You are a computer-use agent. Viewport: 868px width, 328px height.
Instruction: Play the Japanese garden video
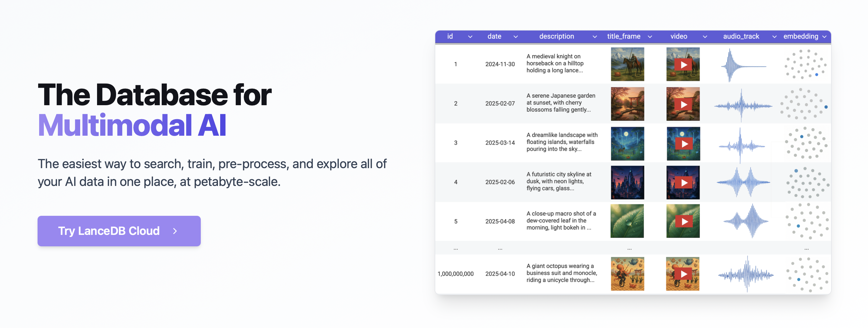point(683,104)
